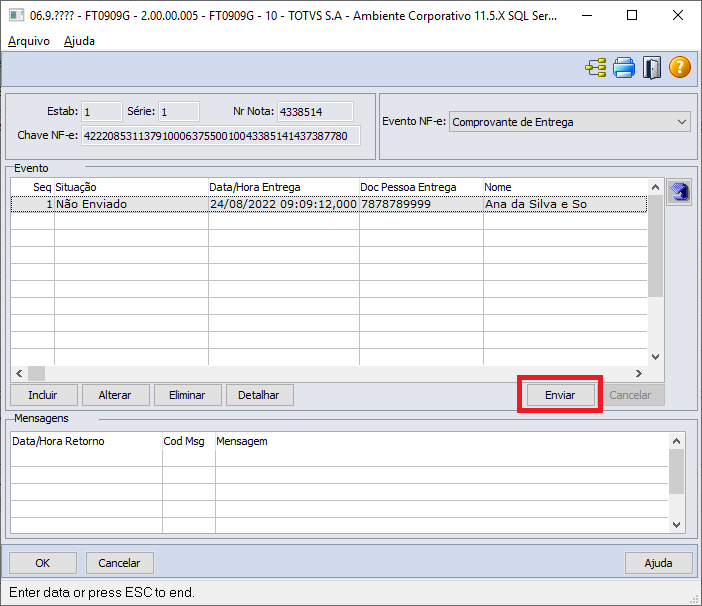Screen dimensions: 702x606
Task: Click event grid scroll left arrow
Action: coord(19,373)
